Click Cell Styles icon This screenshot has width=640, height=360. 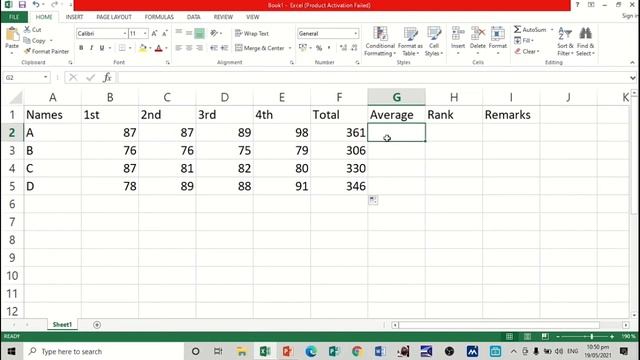434,33
